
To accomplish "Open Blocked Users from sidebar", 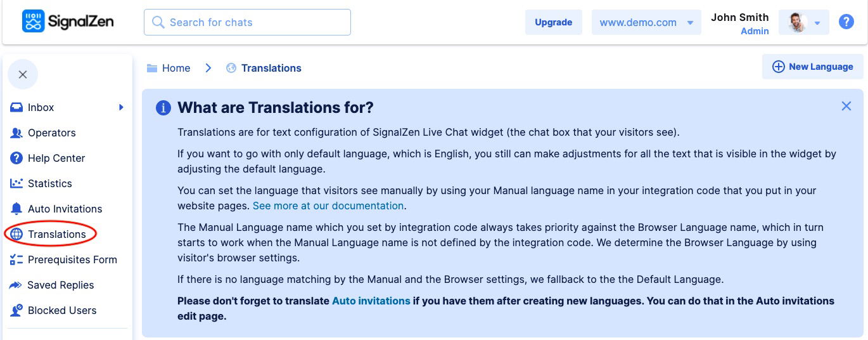I will tap(62, 310).
